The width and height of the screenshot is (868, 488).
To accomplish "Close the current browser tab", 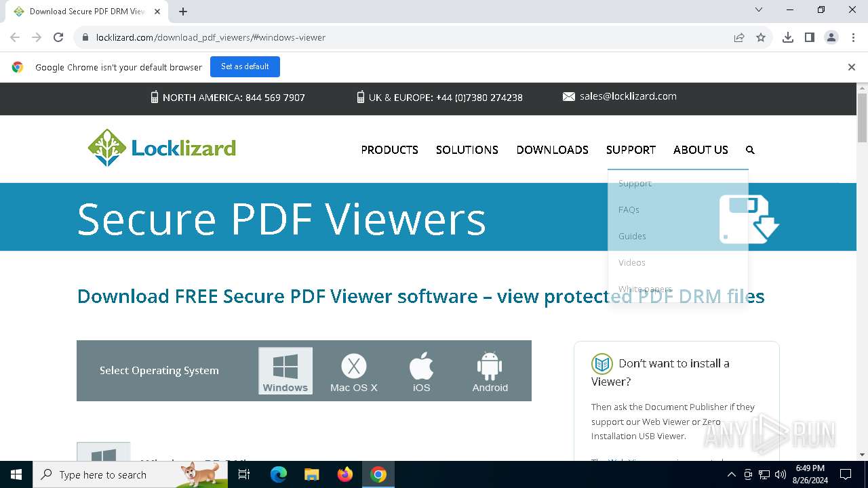I will [x=158, y=12].
